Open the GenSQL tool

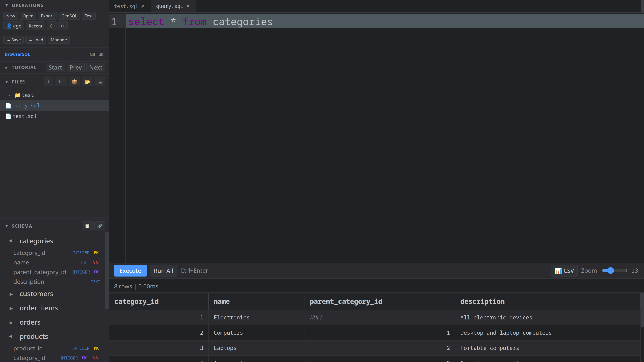point(69,16)
